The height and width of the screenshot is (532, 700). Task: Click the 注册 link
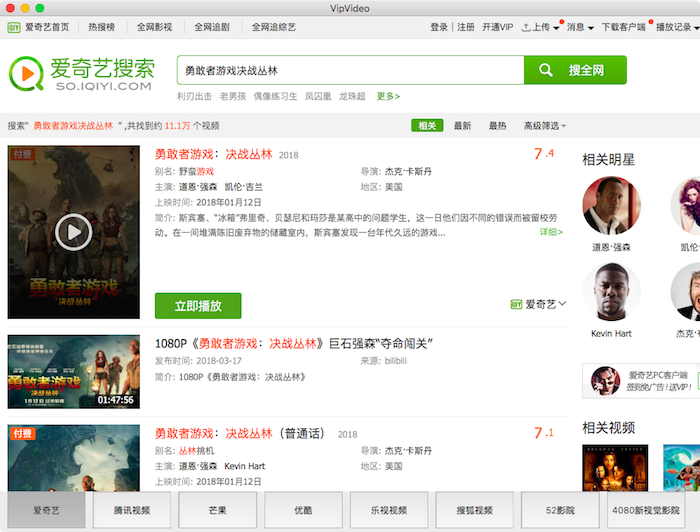(466, 27)
